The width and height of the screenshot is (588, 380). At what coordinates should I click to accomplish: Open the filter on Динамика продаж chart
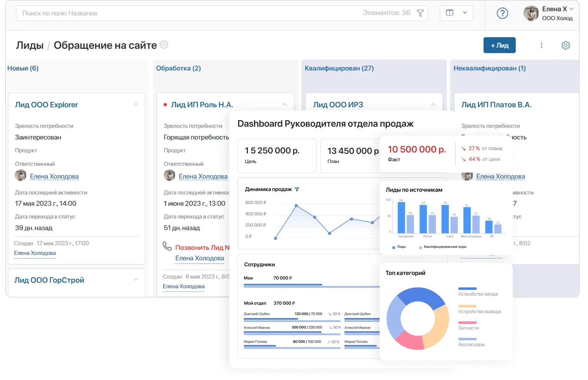point(298,189)
